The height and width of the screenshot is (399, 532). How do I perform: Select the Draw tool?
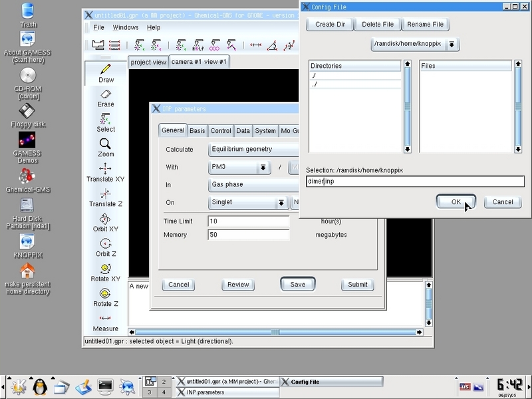click(106, 73)
